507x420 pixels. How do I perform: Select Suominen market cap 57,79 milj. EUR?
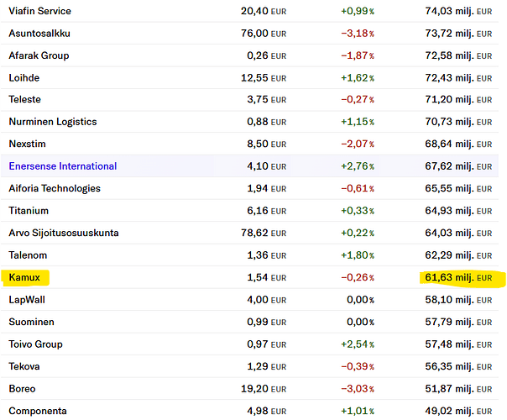[458, 322]
